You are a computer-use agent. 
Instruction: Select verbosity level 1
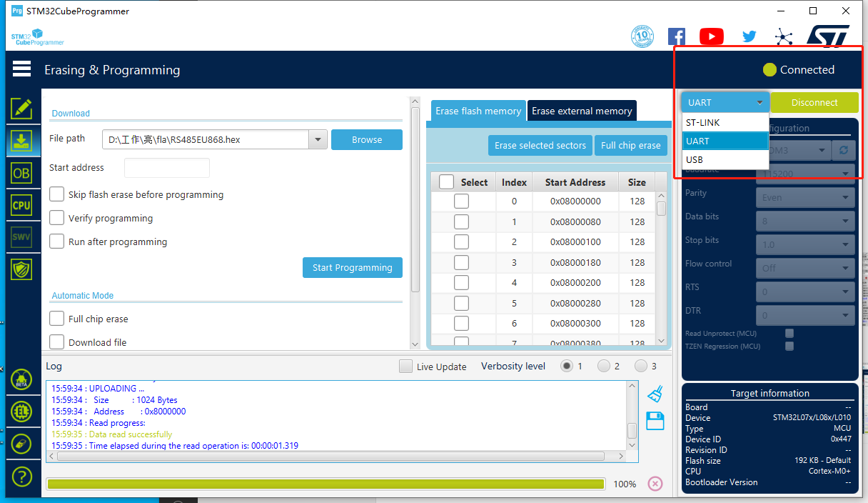567,366
